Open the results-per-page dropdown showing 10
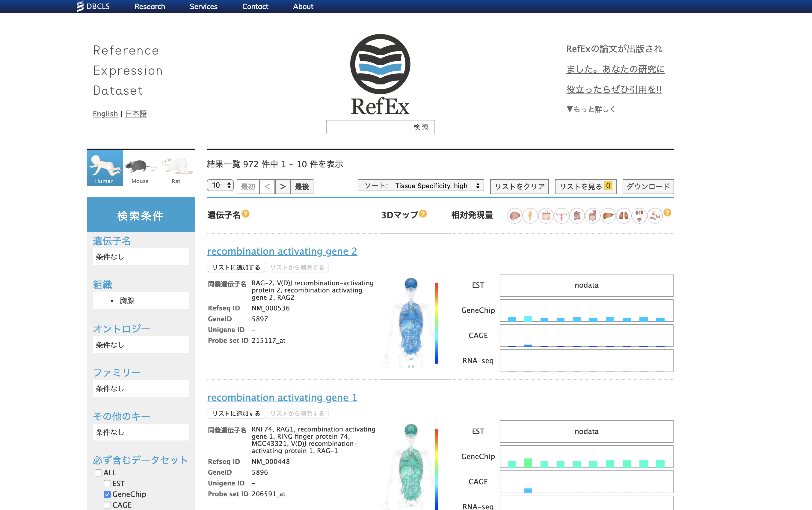Screen dimensions: 812x510 pos(220,185)
